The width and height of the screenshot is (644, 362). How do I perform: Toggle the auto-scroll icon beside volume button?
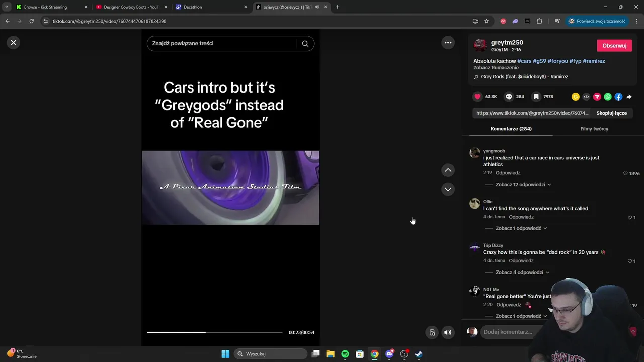tap(432, 332)
